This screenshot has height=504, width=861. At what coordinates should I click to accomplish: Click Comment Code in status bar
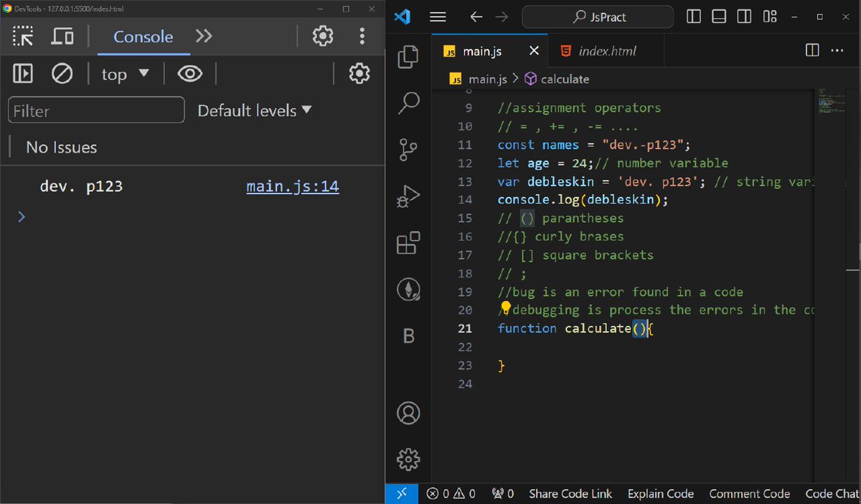(749, 493)
